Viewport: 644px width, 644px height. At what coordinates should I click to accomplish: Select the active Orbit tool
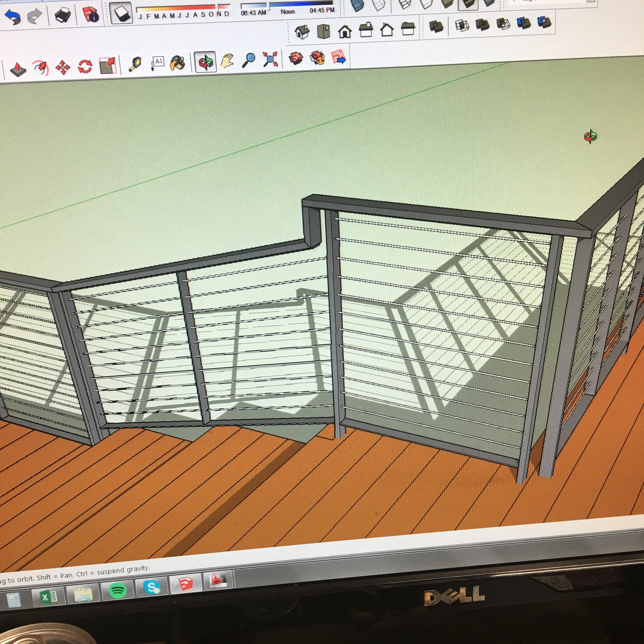(x=205, y=62)
